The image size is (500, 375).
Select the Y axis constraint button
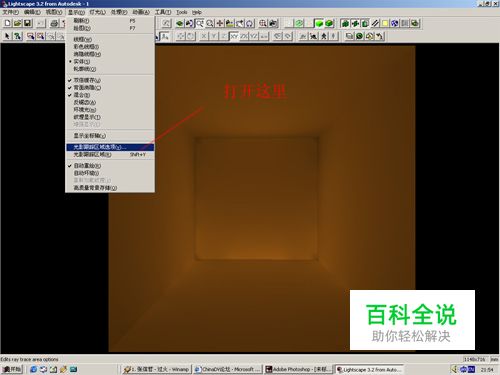pyautogui.click(x=214, y=36)
